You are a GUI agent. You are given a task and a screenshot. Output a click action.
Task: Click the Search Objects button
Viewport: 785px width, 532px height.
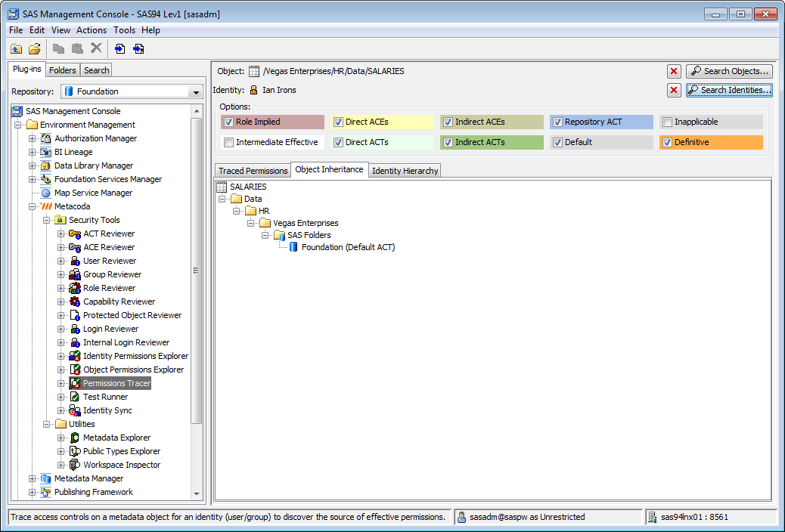coord(730,71)
